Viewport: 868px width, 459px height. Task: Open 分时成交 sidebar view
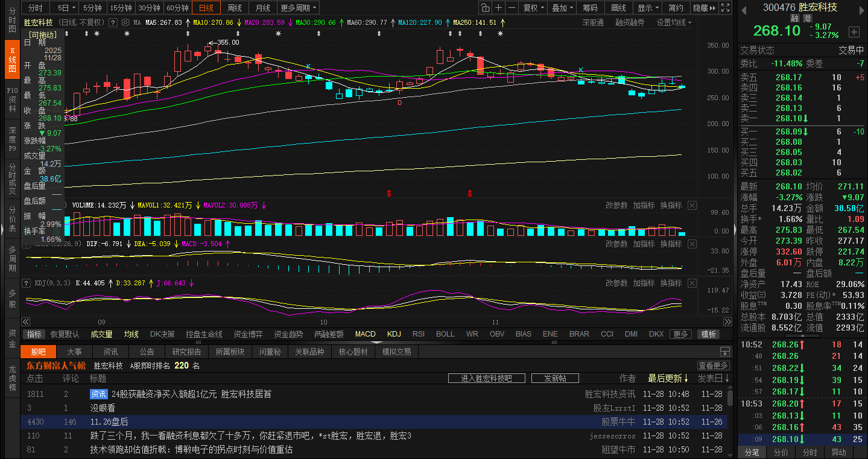point(12,178)
